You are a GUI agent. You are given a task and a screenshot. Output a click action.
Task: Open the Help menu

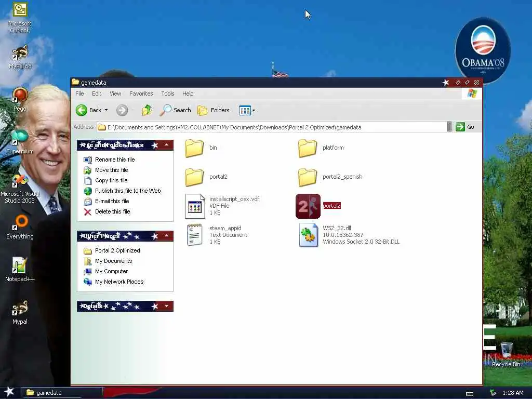point(188,94)
